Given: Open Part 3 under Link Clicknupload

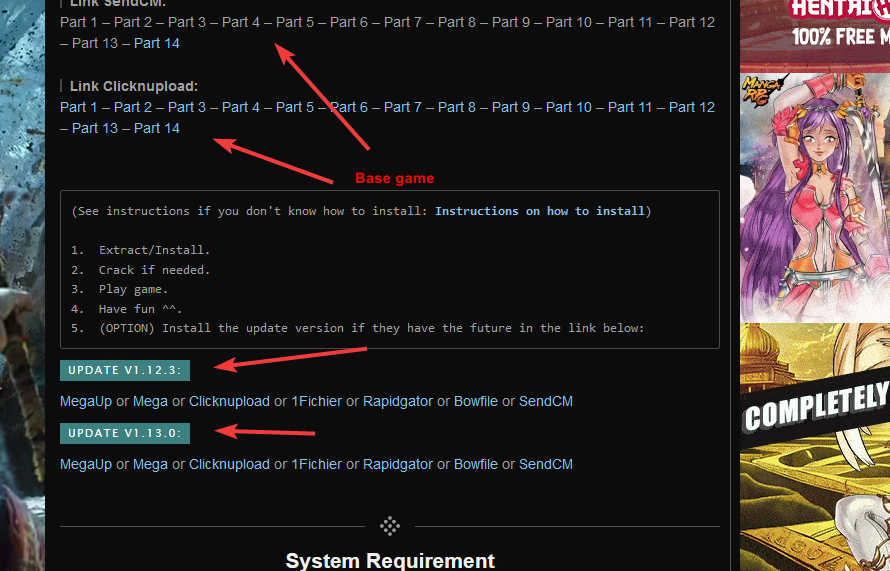Looking at the screenshot, I should coord(187,107).
